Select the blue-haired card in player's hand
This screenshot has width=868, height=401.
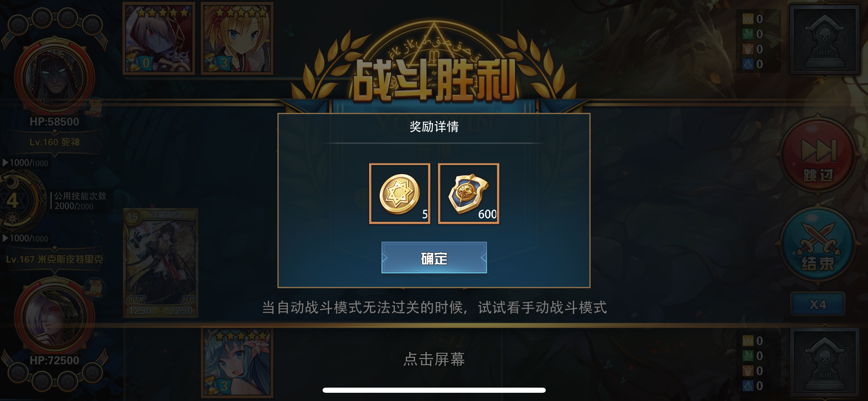tap(237, 363)
